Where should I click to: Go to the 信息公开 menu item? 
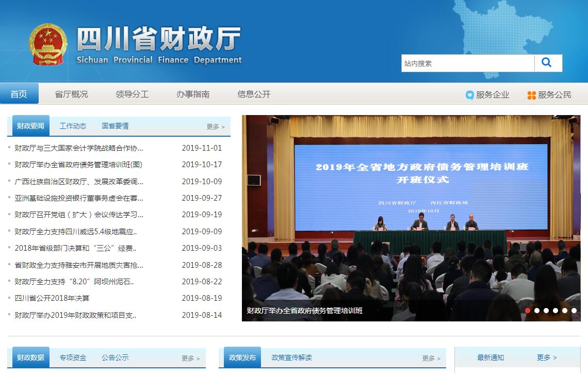click(x=254, y=94)
